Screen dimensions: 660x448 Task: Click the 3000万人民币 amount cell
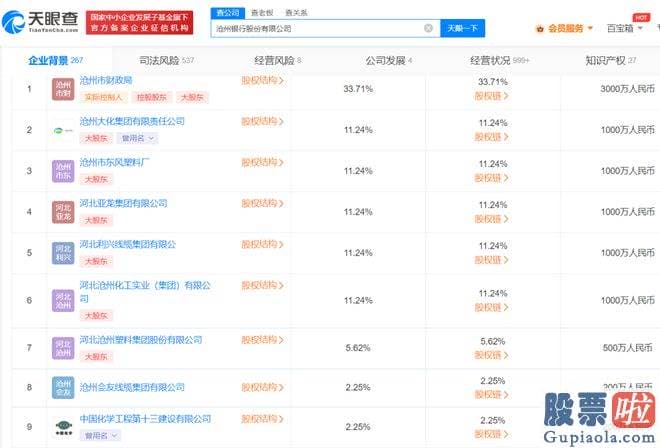point(627,89)
